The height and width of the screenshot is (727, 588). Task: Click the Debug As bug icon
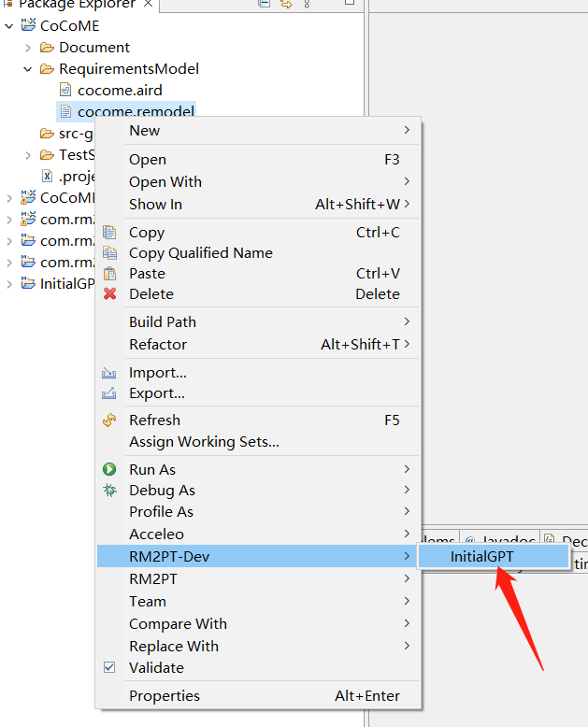point(109,491)
